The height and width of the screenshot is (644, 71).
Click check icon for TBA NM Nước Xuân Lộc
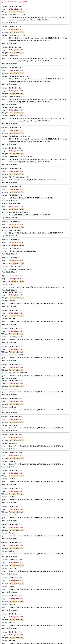pyautogui.click(x=10, y=183)
